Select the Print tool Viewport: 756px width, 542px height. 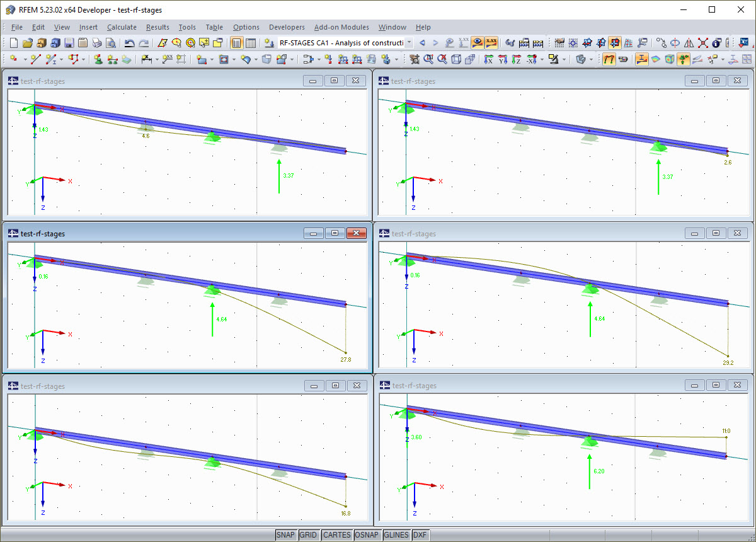coord(96,42)
